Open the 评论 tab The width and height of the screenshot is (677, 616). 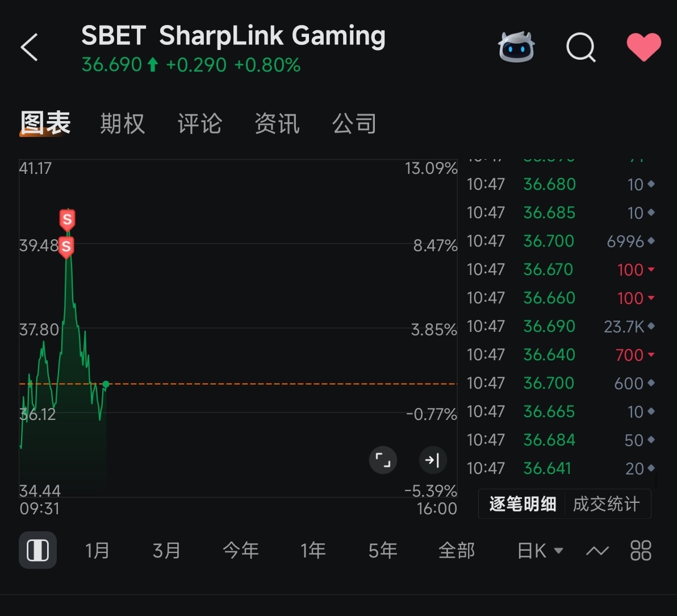pos(200,123)
